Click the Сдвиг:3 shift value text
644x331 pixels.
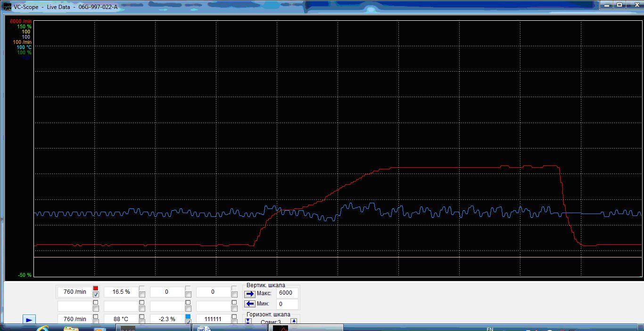click(271, 323)
